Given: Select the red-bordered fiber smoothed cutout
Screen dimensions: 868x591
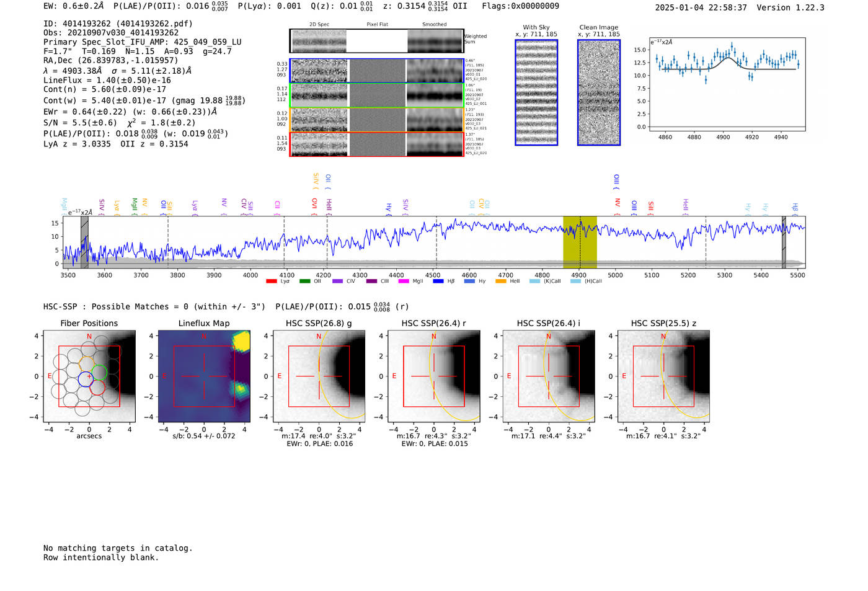Looking at the screenshot, I should [x=435, y=144].
